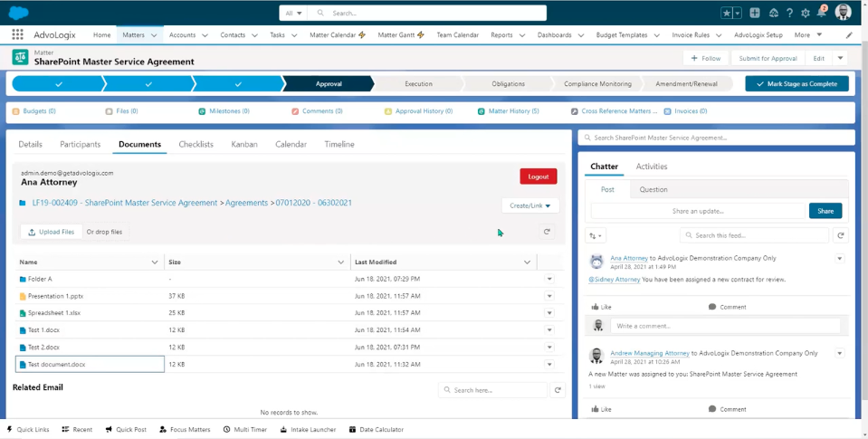The width and height of the screenshot is (868, 439).
Task: Select the Execution stage in path
Action: (x=418, y=83)
